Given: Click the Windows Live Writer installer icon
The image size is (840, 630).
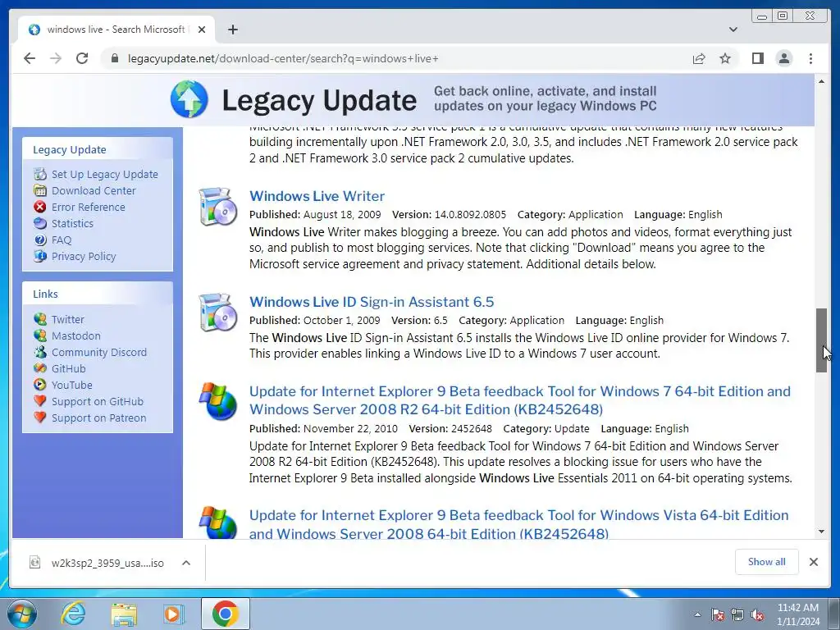Looking at the screenshot, I should [x=218, y=207].
